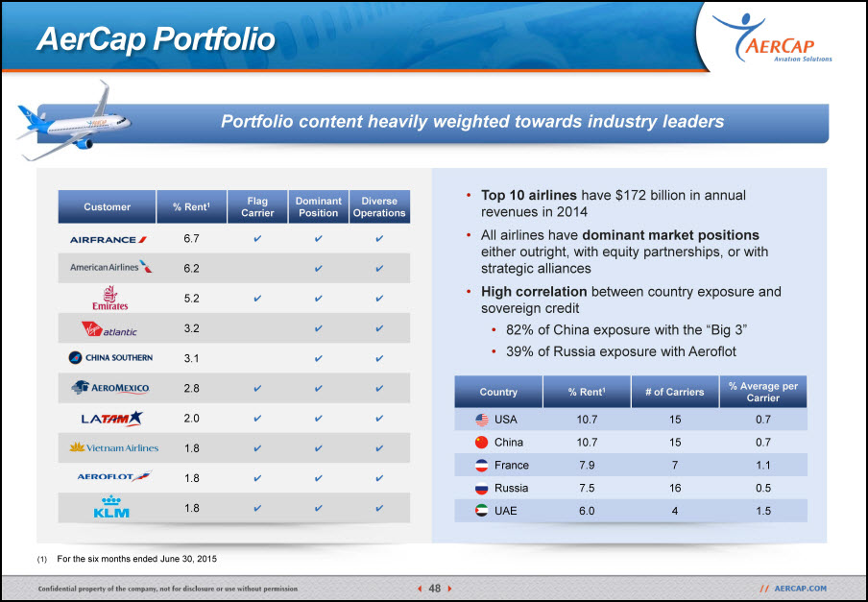The image size is (868, 602).
Task: Click the Flag Carrier column header
Action: click(257, 207)
